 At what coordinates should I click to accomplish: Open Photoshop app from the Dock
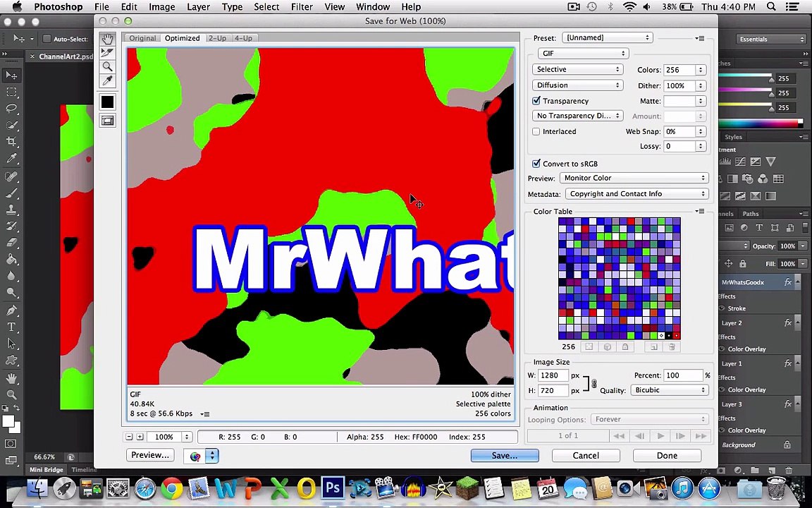333,488
